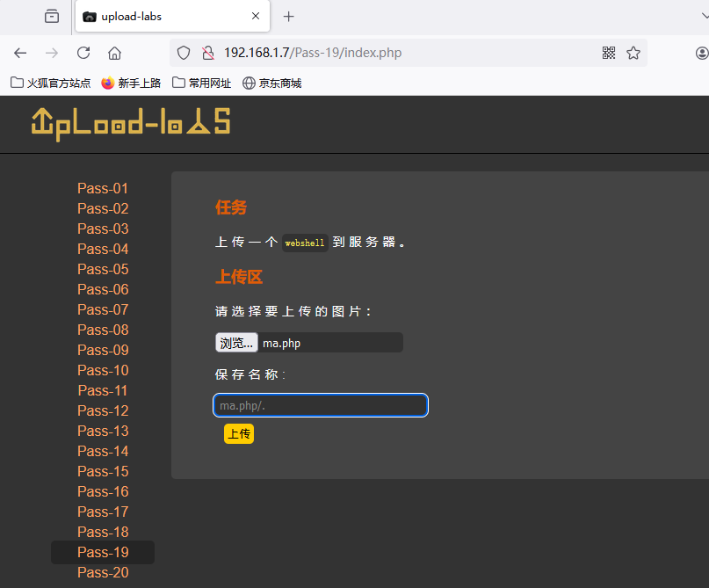Viewport: 709px width, 588px height.
Task: Open the 新手上路 bookmark
Action: [x=131, y=83]
